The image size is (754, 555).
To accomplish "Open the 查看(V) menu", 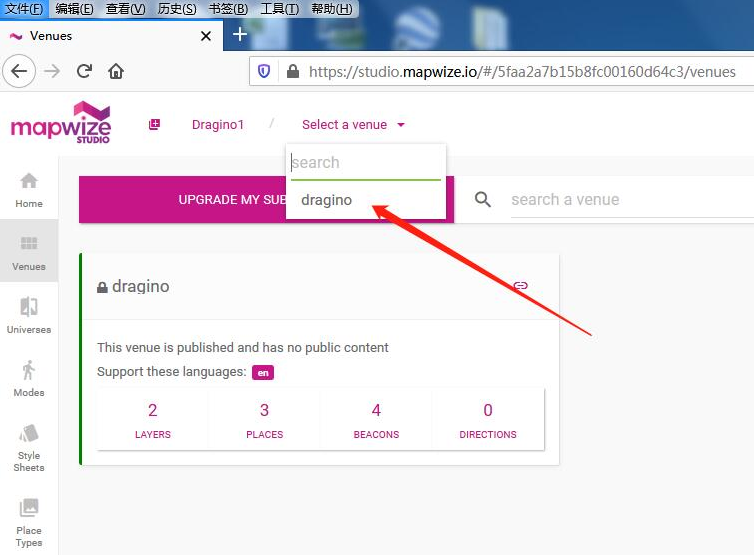I will (x=125, y=9).
